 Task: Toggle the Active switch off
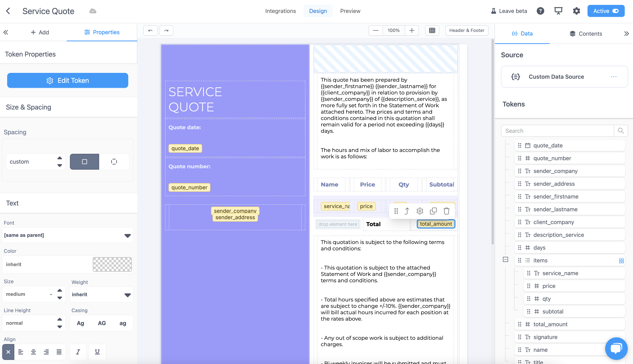[x=616, y=11]
